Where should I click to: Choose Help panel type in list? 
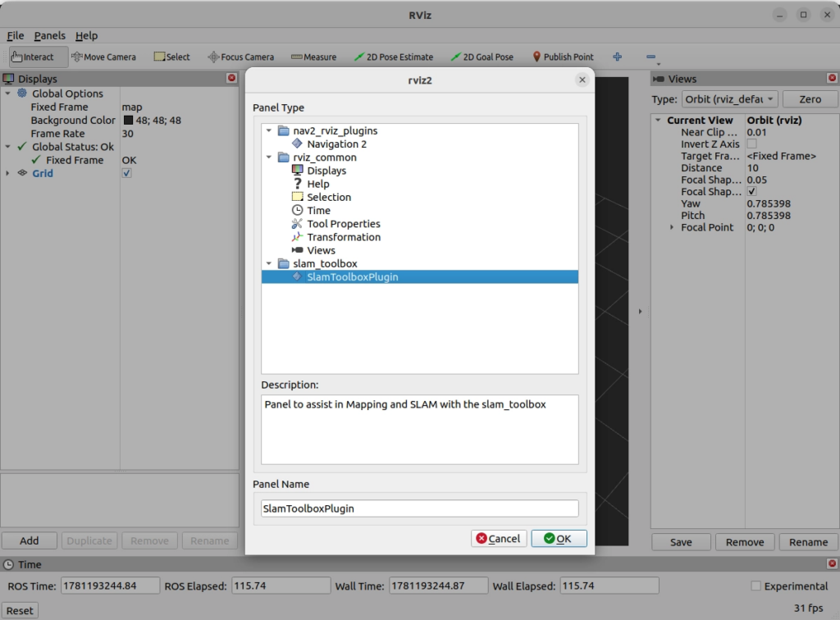point(317,184)
